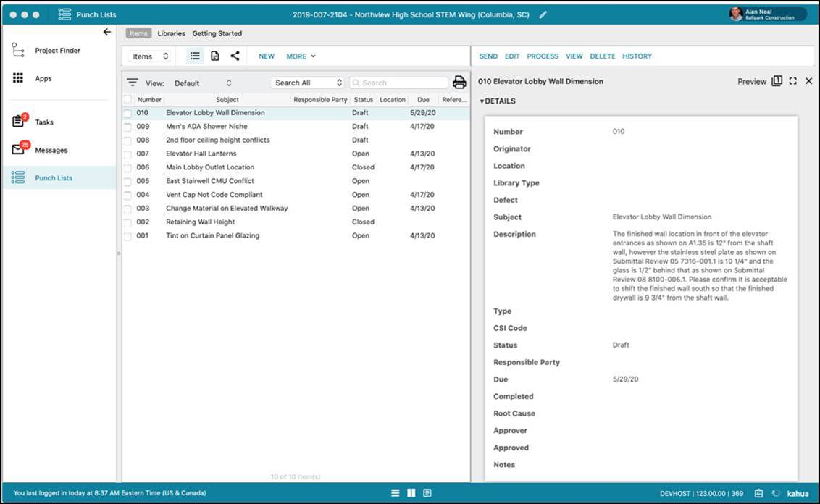Click the document report view icon
This screenshot has height=504, width=820.
(215, 56)
